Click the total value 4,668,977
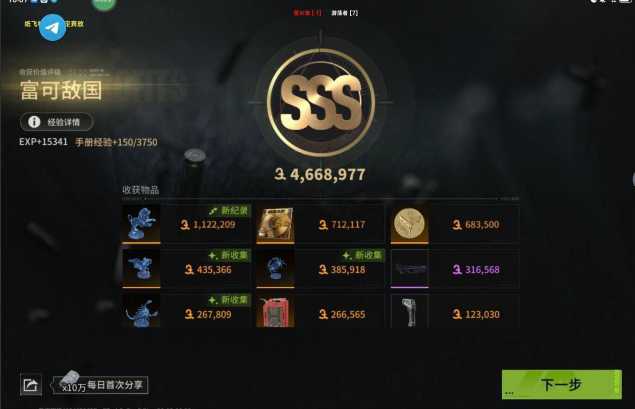This screenshot has width=635, height=409. click(x=320, y=175)
